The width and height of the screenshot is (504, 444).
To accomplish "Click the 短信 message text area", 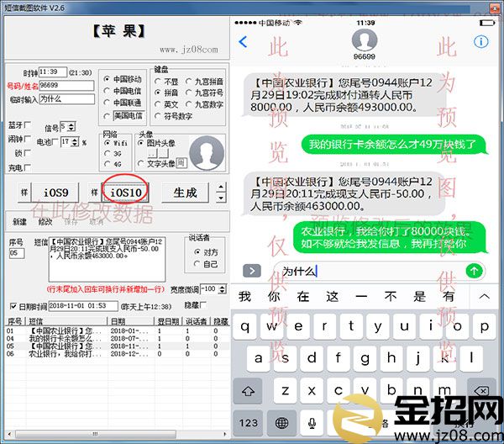I will coord(107,259).
